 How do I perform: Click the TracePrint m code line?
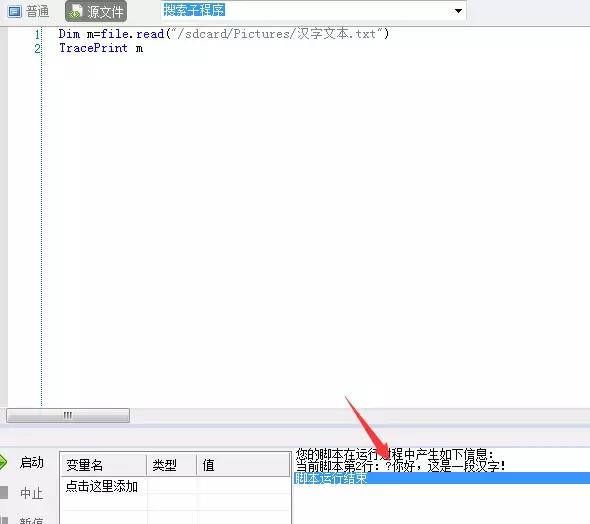pos(101,48)
